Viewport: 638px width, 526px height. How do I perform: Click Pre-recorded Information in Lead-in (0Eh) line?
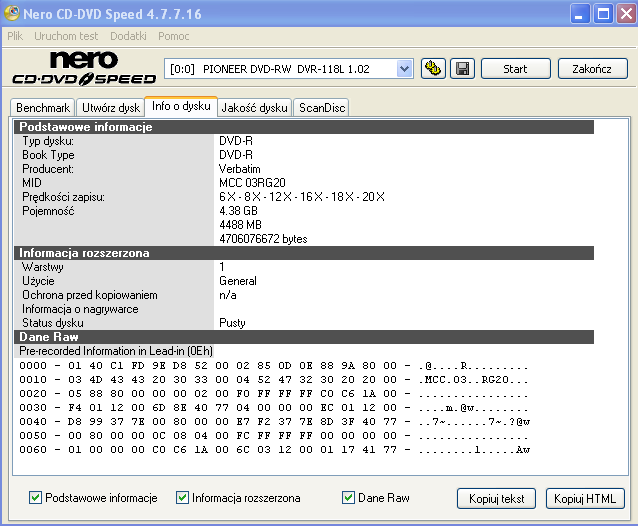pyautogui.click(x=116, y=351)
